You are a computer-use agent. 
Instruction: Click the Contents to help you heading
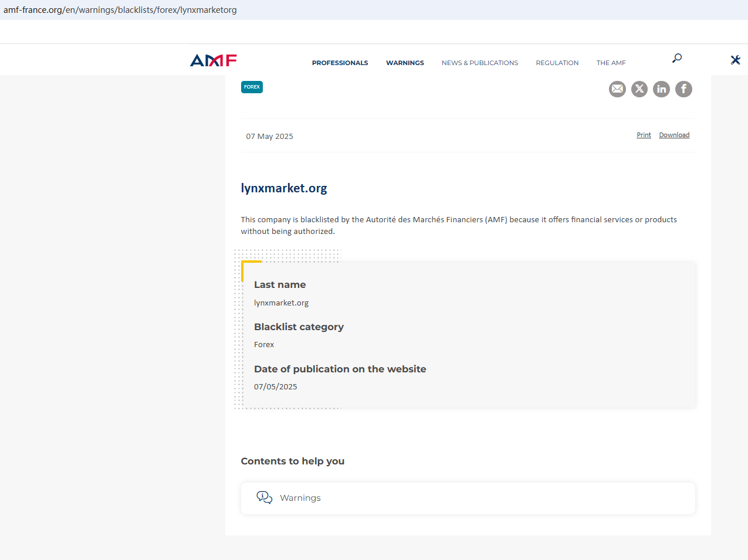293,461
